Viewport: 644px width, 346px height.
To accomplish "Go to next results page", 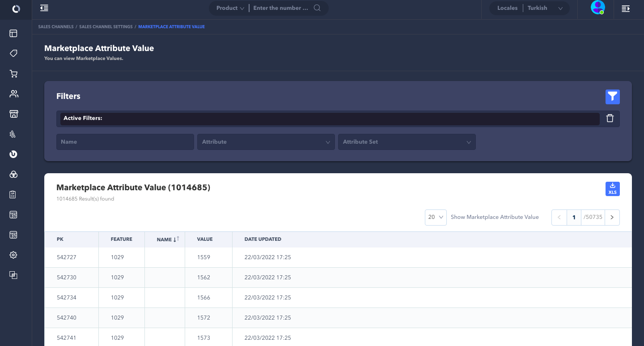I will coord(612,217).
